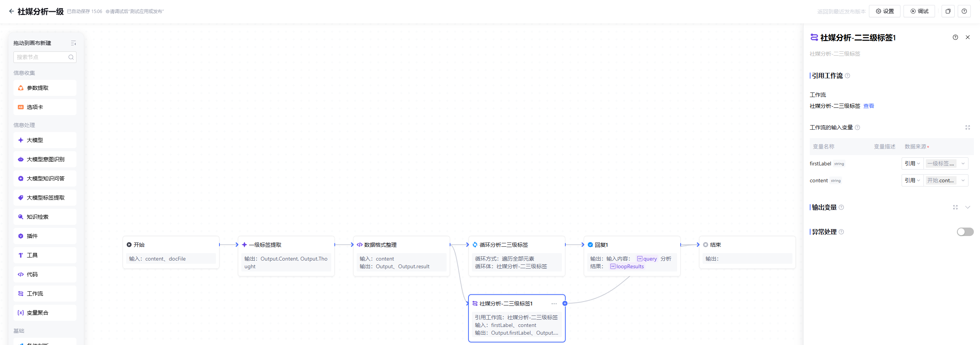The image size is (980, 345).
Task: Open help via the top-right question mark icon
Action: point(964,11)
